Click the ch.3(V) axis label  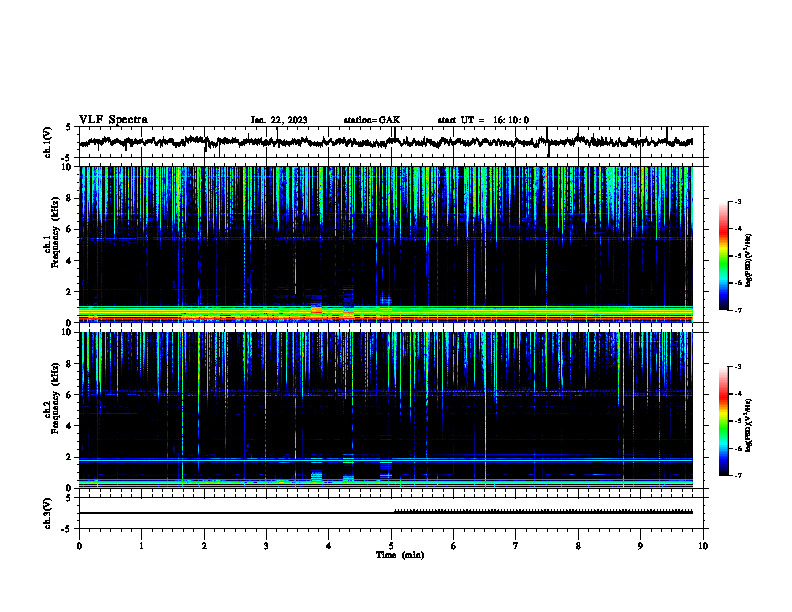coord(48,513)
